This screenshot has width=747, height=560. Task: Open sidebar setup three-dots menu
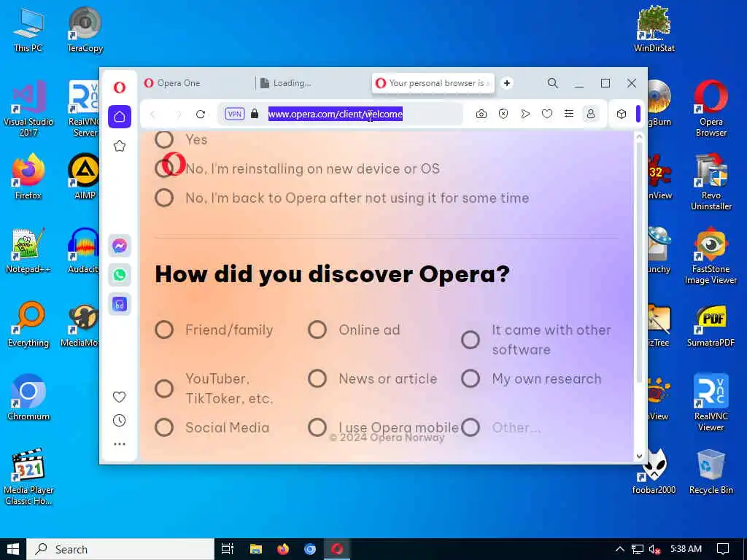[119, 444]
